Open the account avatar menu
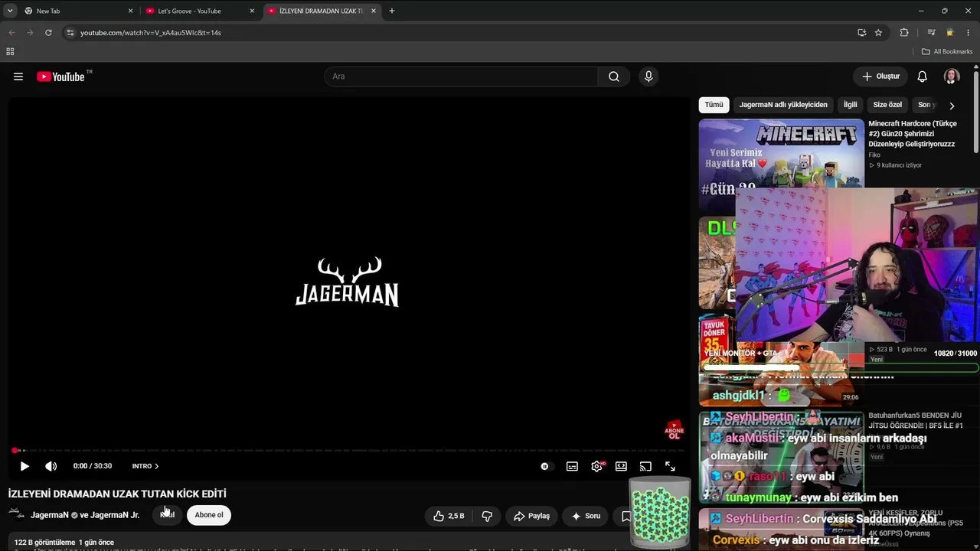980x551 pixels. [x=952, y=77]
